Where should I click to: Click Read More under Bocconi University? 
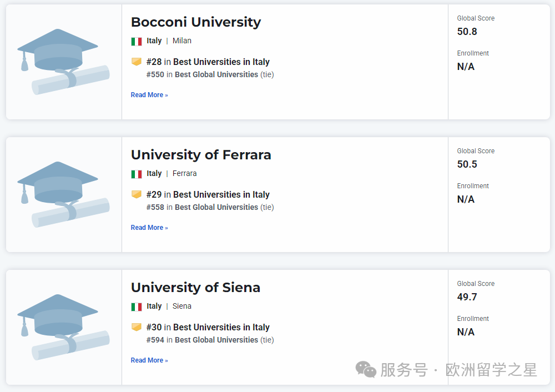[149, 95]
